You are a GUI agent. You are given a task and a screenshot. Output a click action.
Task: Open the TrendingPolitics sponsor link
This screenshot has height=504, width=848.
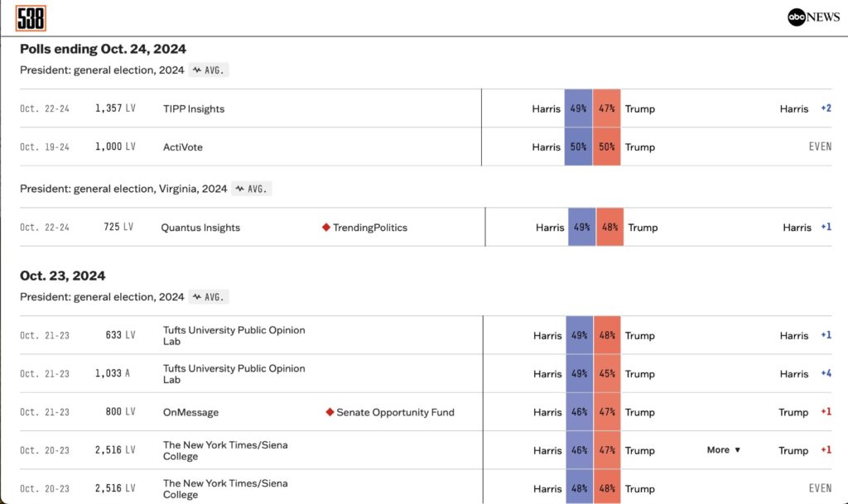tap(370, 228)
